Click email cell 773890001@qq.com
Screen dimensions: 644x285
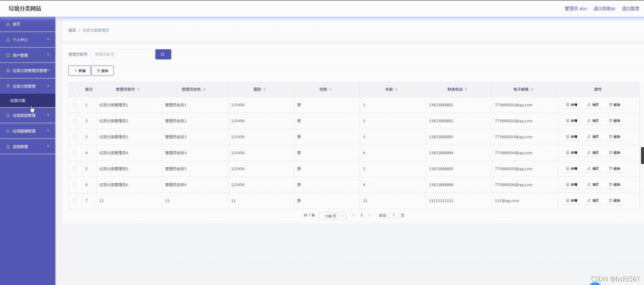coord(513,105)
